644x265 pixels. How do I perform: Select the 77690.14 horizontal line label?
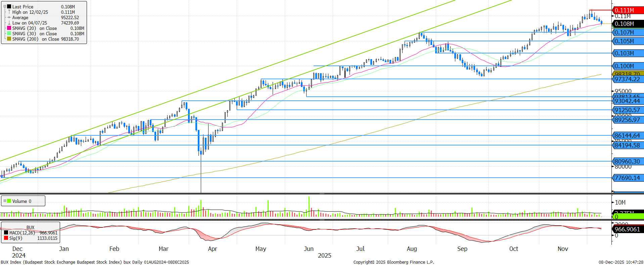[627, 178]
